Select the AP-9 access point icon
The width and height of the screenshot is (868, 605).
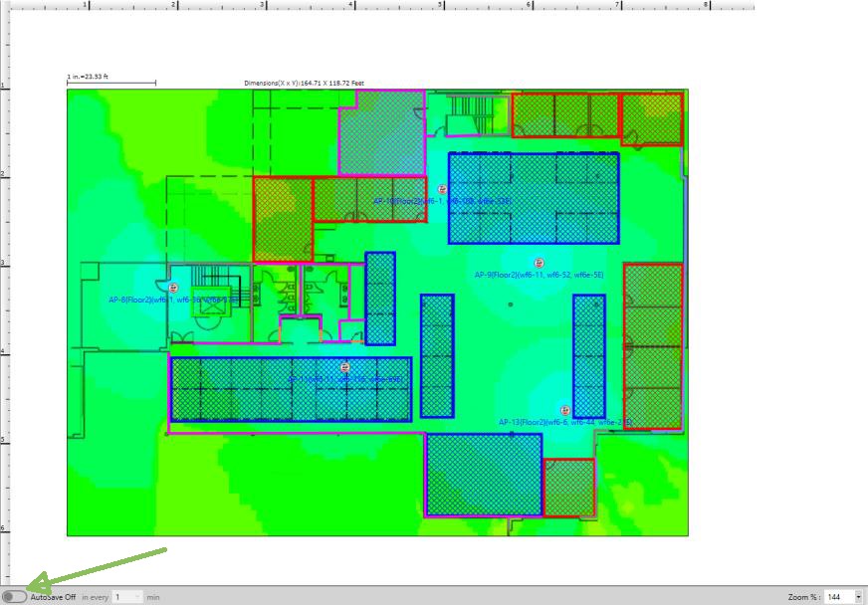(539, 263)
